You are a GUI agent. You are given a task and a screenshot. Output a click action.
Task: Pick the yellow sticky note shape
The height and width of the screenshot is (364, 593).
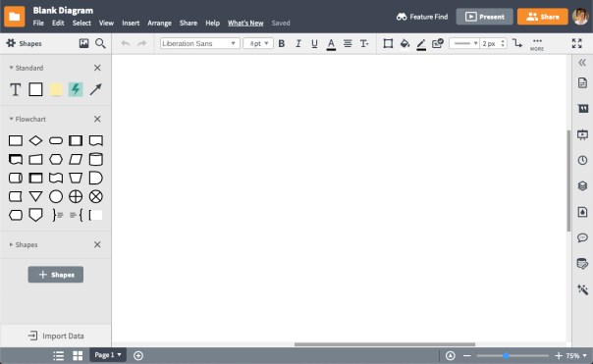56,89
